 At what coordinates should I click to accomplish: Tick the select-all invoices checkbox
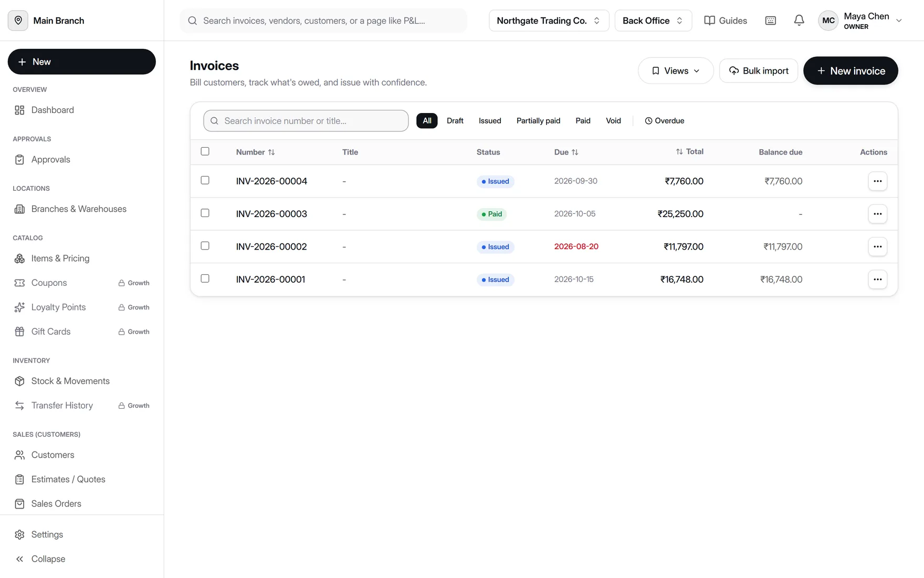pyautogui.click(x=205, y=151)
